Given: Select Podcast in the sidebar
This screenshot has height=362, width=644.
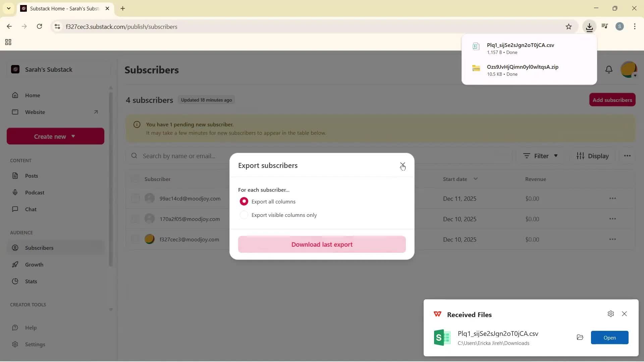Looking at the screenshot, I should 35,192.
